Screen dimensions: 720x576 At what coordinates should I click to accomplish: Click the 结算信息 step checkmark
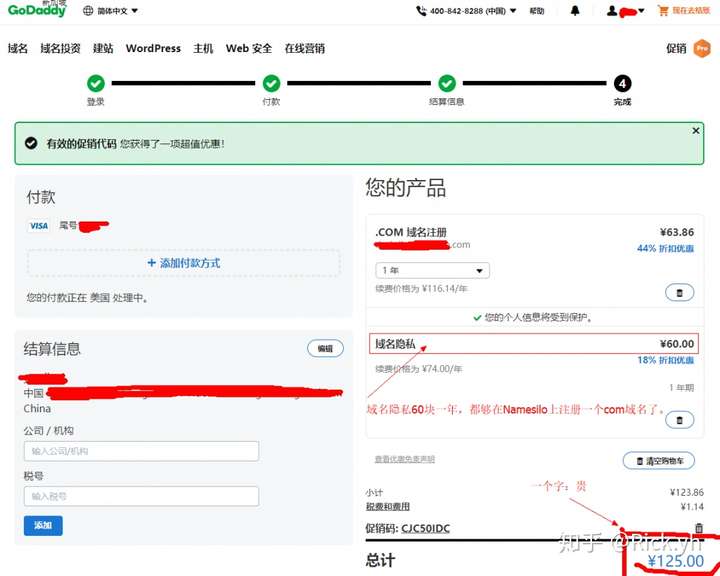click(x=447, y=84)
